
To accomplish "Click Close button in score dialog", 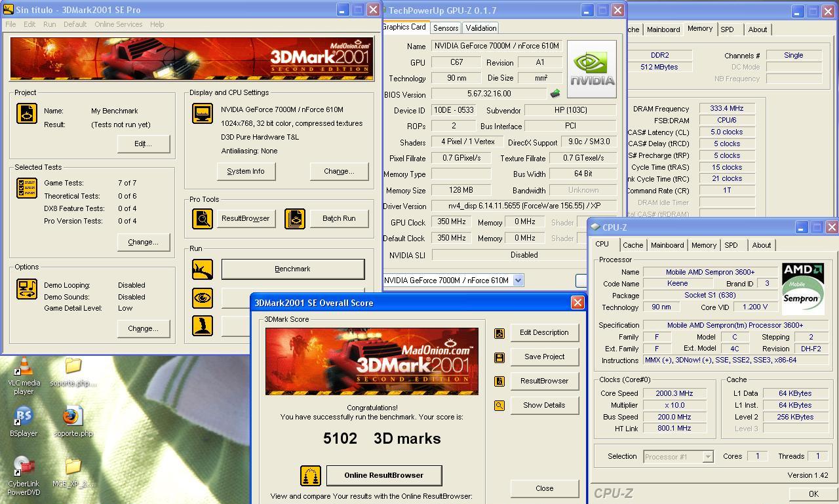I will click(x=544, y=488).
